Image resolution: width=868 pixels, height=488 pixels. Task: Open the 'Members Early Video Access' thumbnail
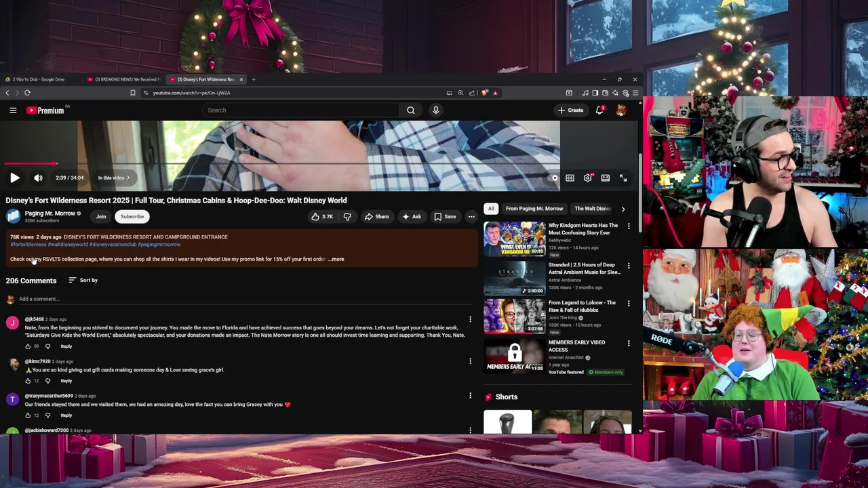[x=514, y=356]
